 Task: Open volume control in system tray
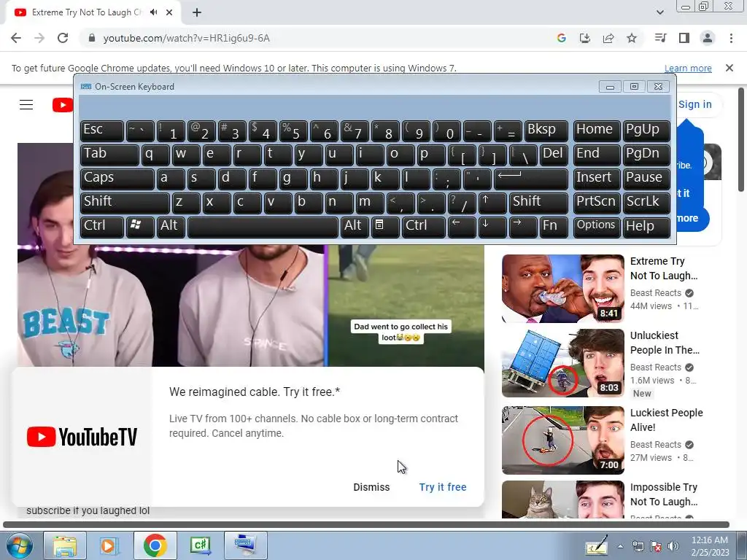[x=673, y=546]
